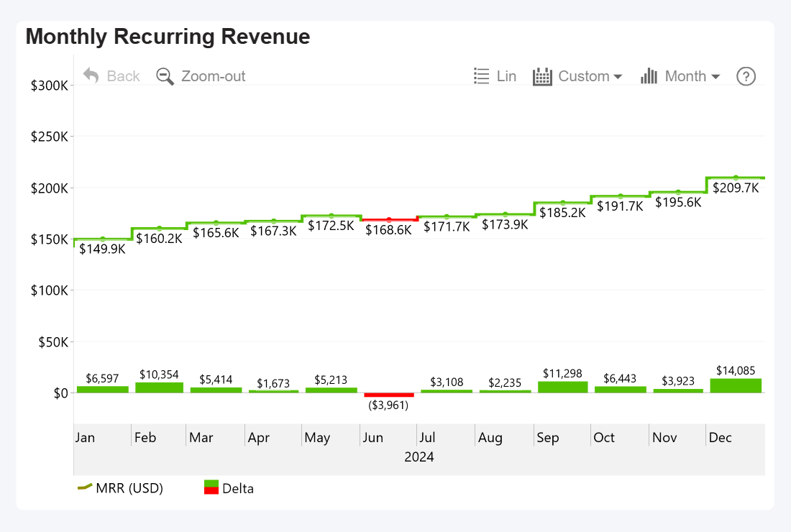Viewport: 791px width, 532px height.
Task: Click the $209.7K MRR data label
Action: tap(736, 188)
